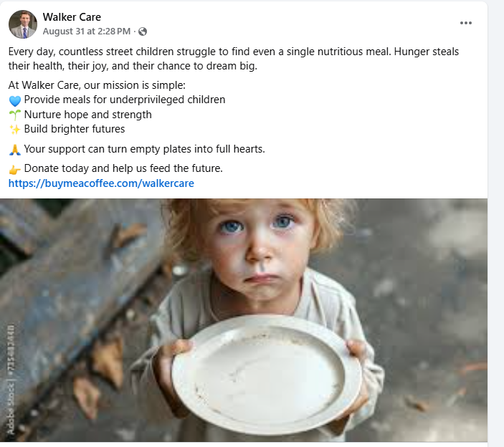Click the folded hands emoji
Screen dimensions: 504x447
pyautogui.click(x=15, y=150)
